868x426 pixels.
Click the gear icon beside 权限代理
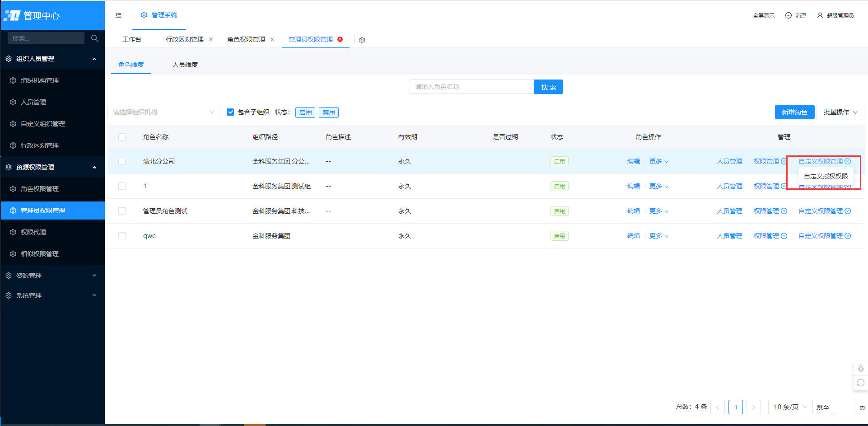[13, 232]
